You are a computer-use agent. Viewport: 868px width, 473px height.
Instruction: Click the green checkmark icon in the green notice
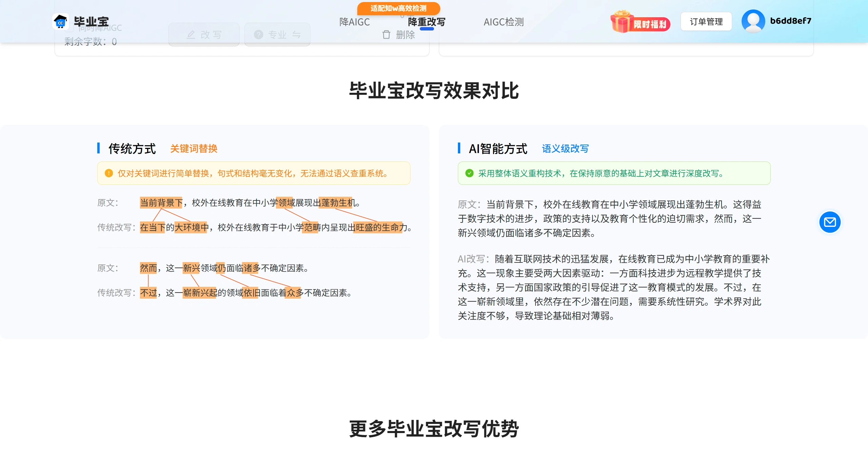click(469, 173)
